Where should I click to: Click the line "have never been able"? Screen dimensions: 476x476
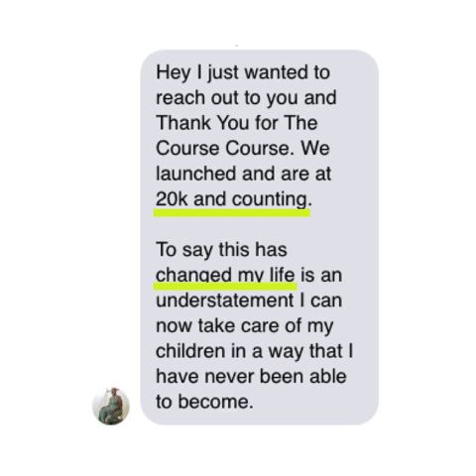click(251, 377)
